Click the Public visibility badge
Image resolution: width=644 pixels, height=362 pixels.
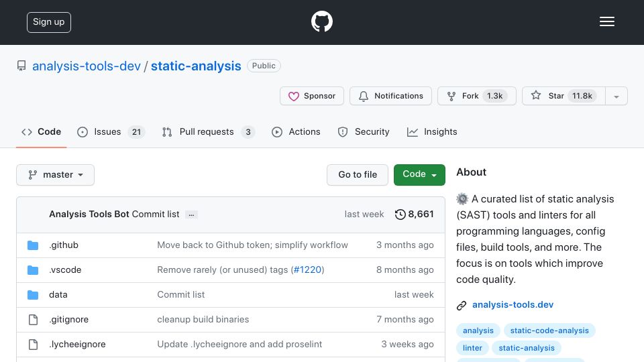click(x=264, y=66)
